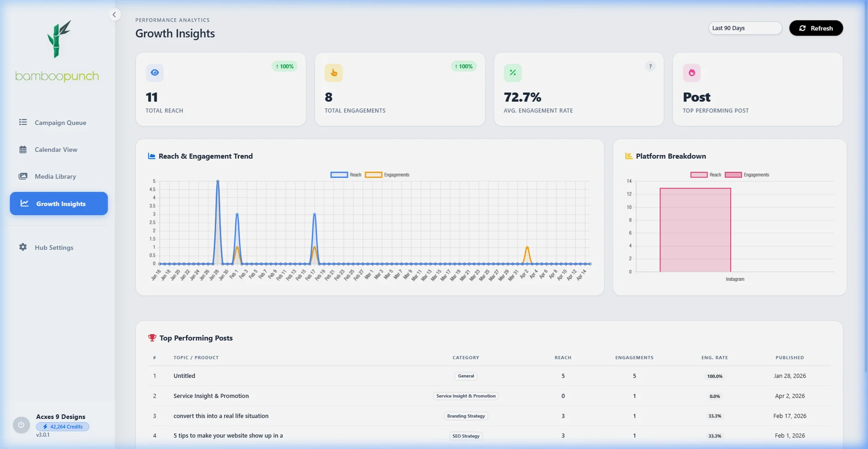The height and width of the screenshot is (449, 868).
Task: Click the Calendar View calendar icon
Action: click(23, 150)
